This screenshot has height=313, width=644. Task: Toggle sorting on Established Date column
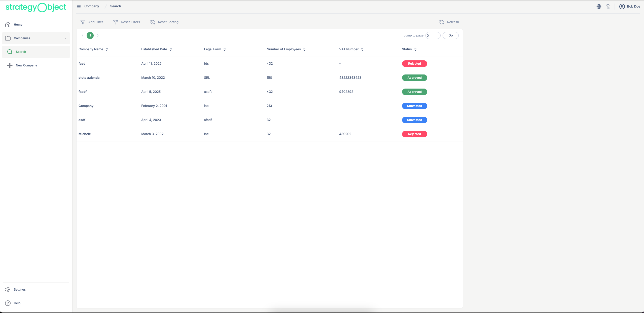[x=171, y=49]
